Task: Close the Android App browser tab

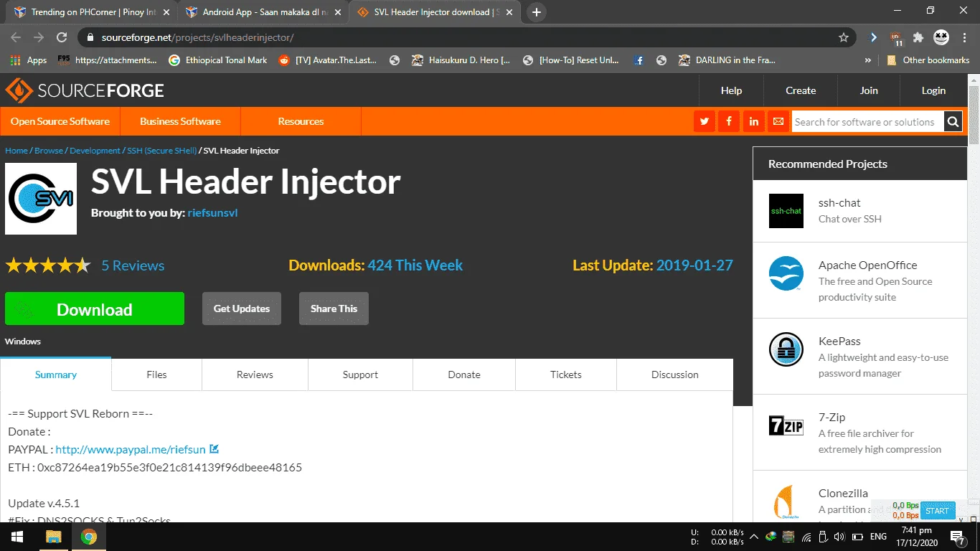Action: (336, 12)
